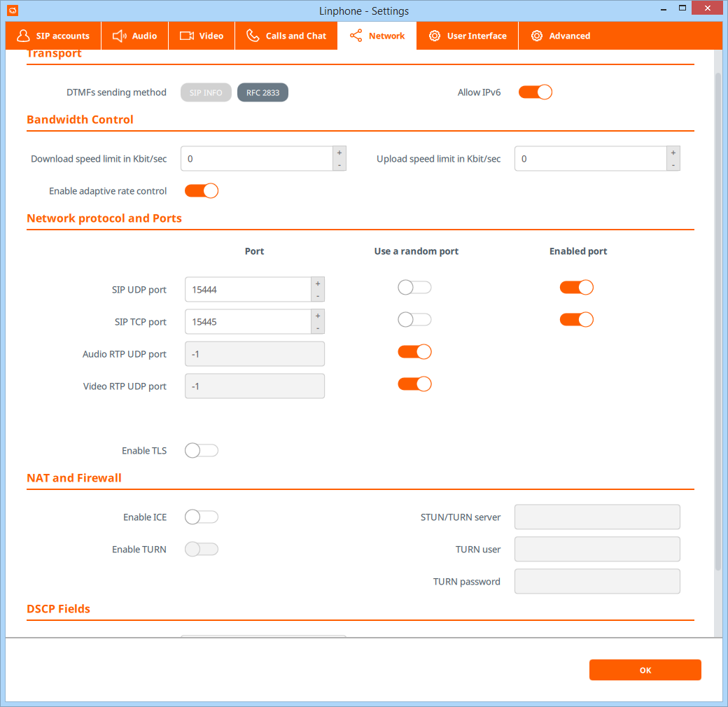
Task: Turn off adaptive rate control
Action: tap(202, 191)
